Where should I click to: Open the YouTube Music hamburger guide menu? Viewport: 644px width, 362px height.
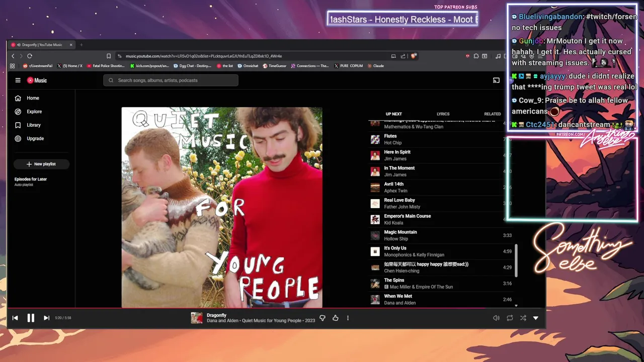18,80
